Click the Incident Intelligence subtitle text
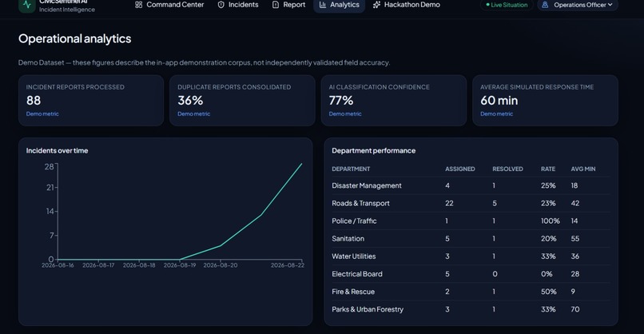This screenshot has width=644, height=334. (x=67, y=10)
